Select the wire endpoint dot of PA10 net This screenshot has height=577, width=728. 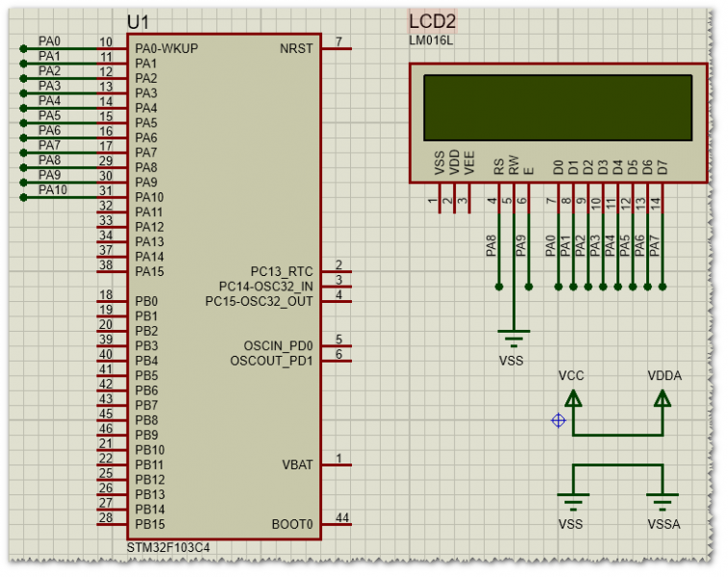pos(23,197)
